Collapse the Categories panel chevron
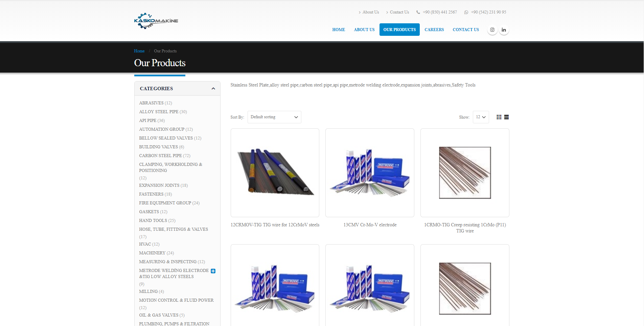 tap(213, 89)
